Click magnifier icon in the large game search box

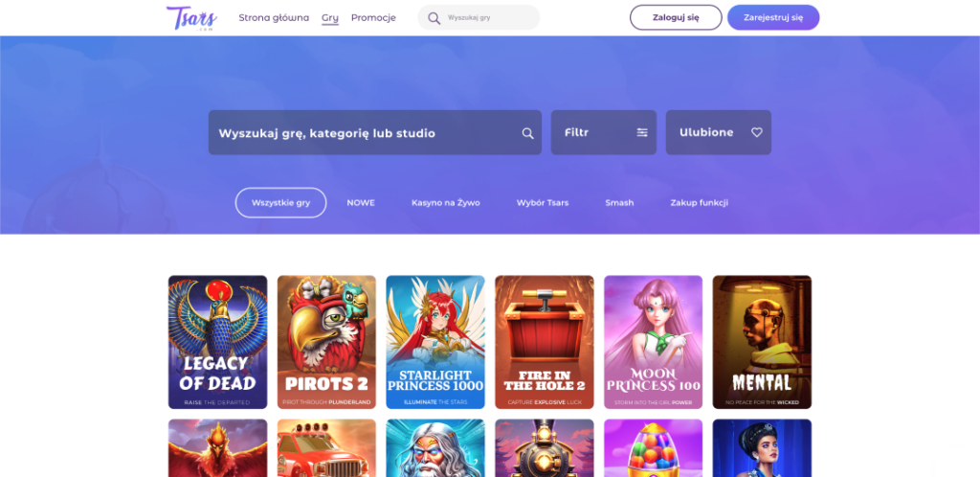527,133
